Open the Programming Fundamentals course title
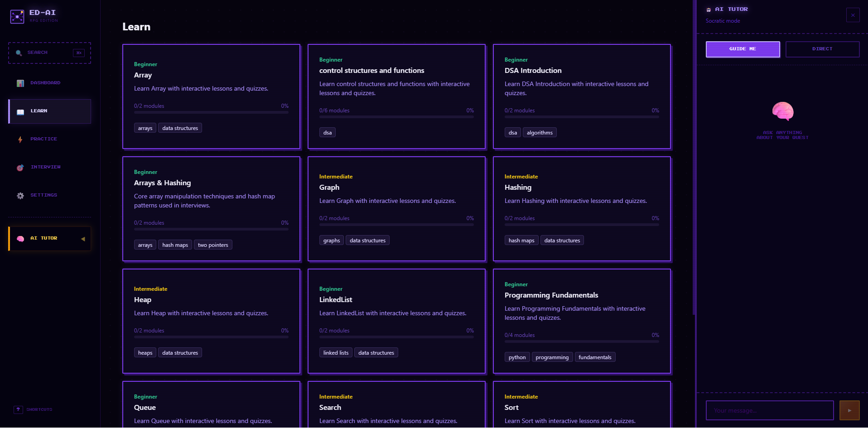868x428 pixels. tap(551, 295)
